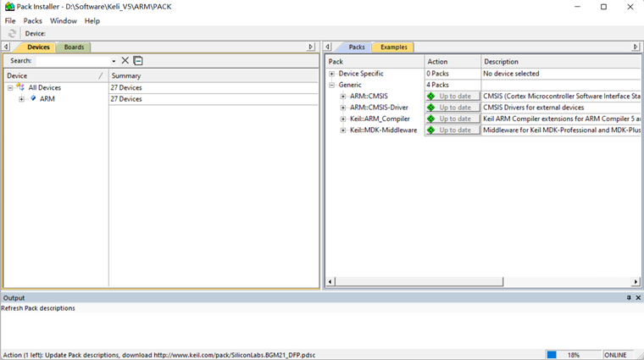This screenshot has width=644, height=360.
Task: Select the All Devices tree row
Action: point(44,87)
